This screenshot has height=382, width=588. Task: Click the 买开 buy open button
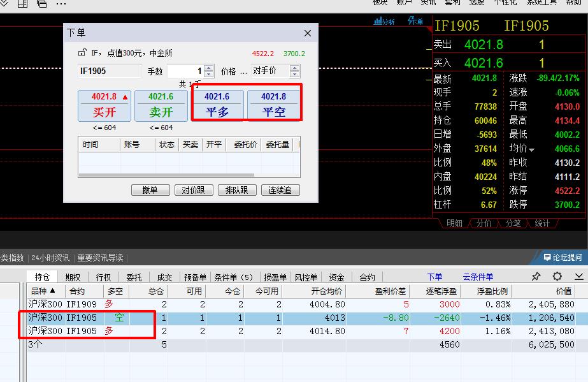click(x=104, y=106)
